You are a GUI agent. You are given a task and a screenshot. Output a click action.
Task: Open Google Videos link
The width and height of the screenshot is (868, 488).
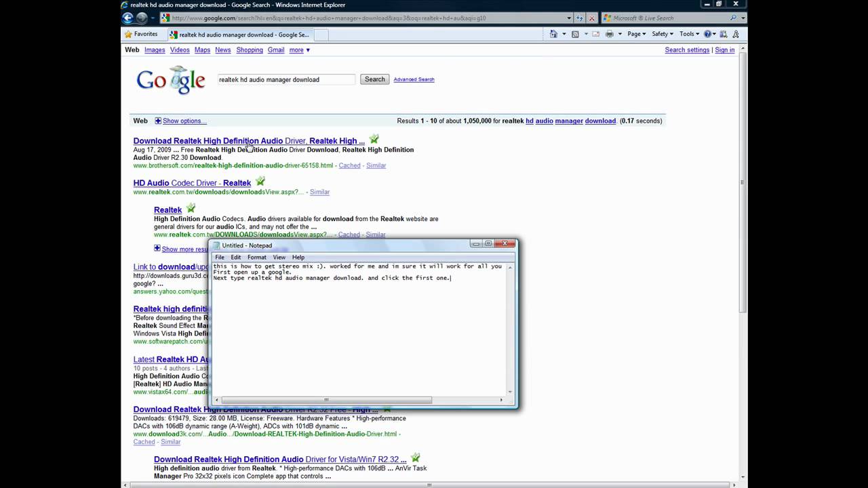[x=180, y=50]
